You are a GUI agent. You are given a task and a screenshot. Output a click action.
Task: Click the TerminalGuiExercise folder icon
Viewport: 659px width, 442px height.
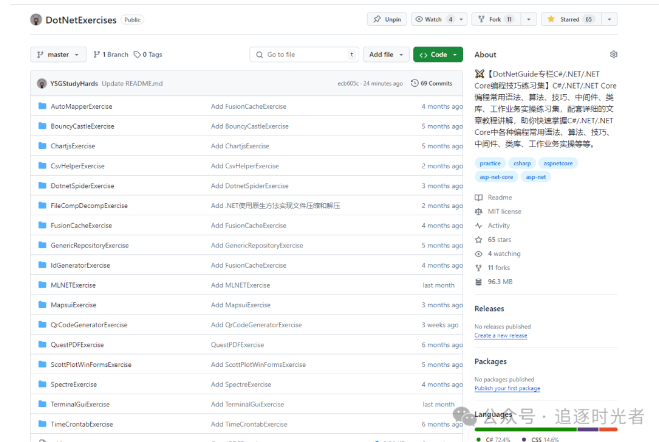coord(42,404)
